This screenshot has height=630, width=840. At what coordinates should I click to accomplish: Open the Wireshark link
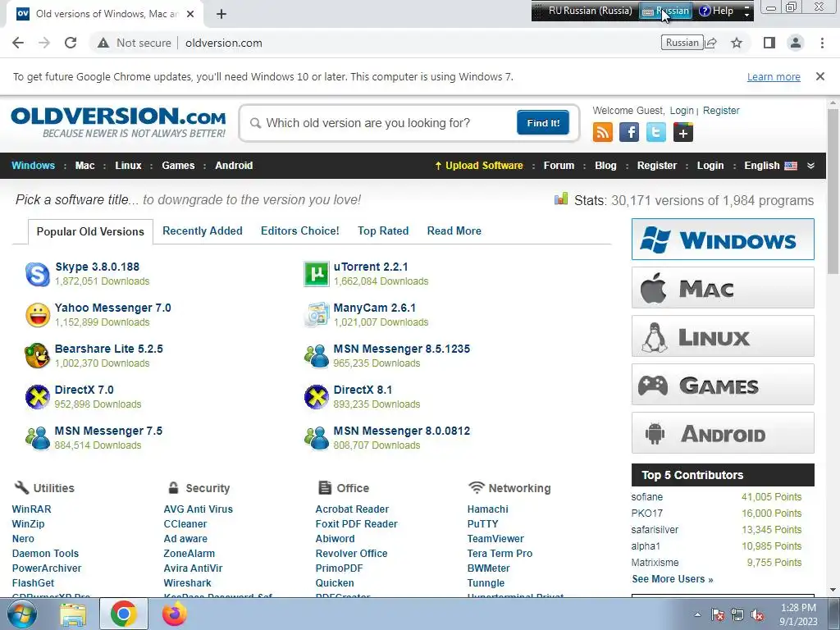(x=188, y=583)
